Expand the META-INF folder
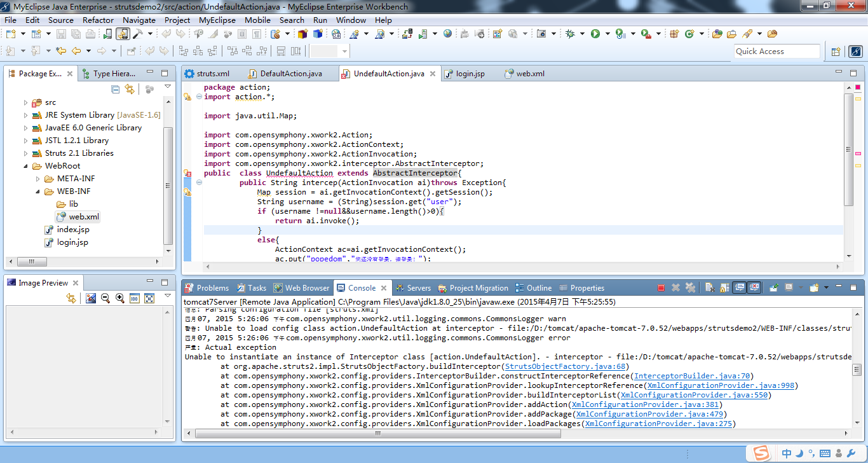This screenshot has height=463, width=868. (x=38, y=179)
